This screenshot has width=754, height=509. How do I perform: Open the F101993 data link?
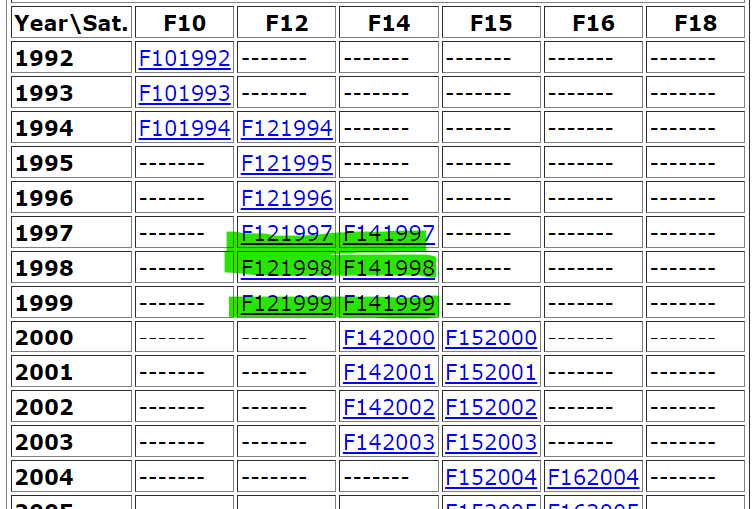185,93
